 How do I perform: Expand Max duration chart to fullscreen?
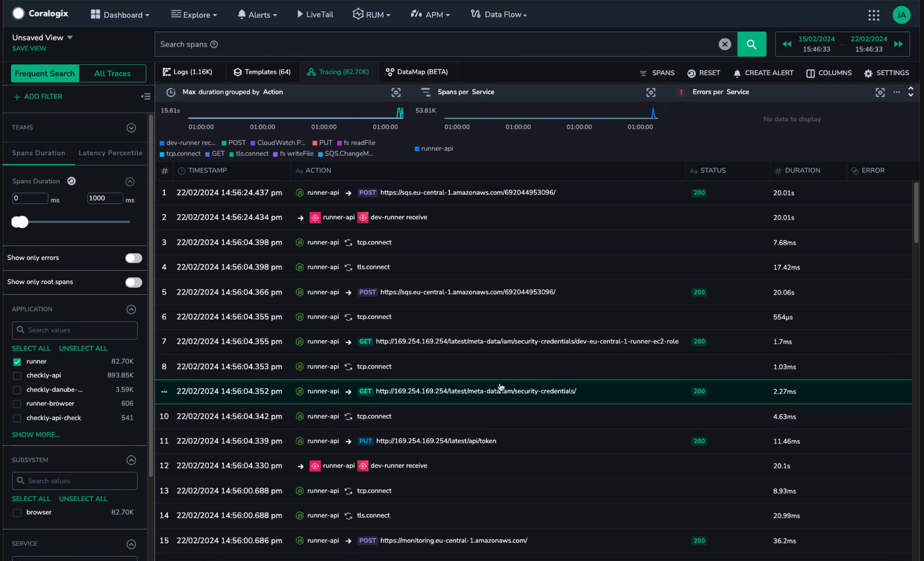click(396, 92)
